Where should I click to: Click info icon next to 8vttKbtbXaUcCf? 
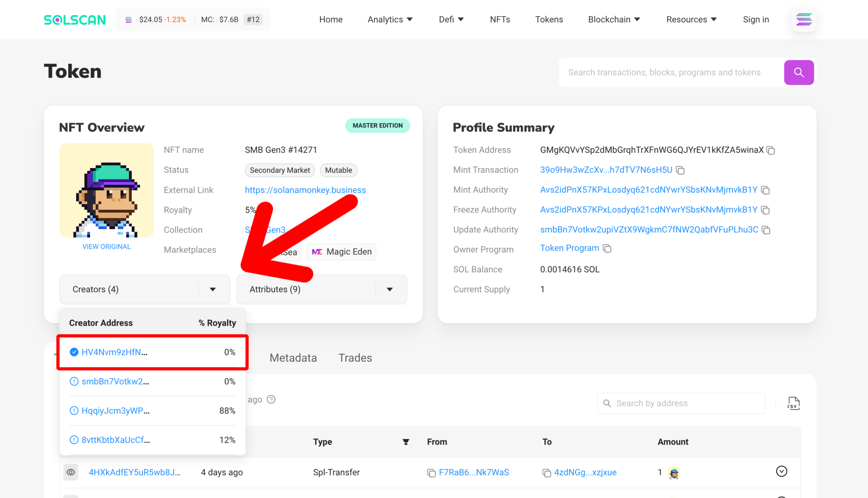74,440
